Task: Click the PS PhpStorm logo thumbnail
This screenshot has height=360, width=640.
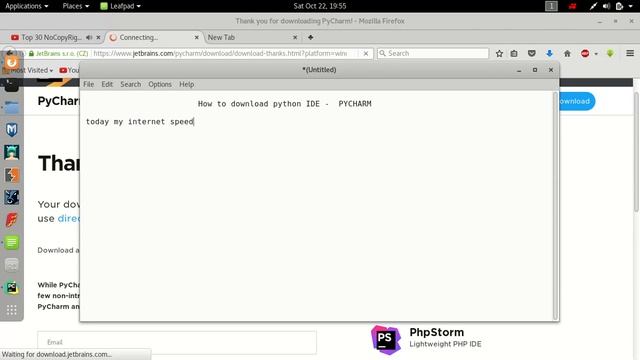Action: coord(386,339)
